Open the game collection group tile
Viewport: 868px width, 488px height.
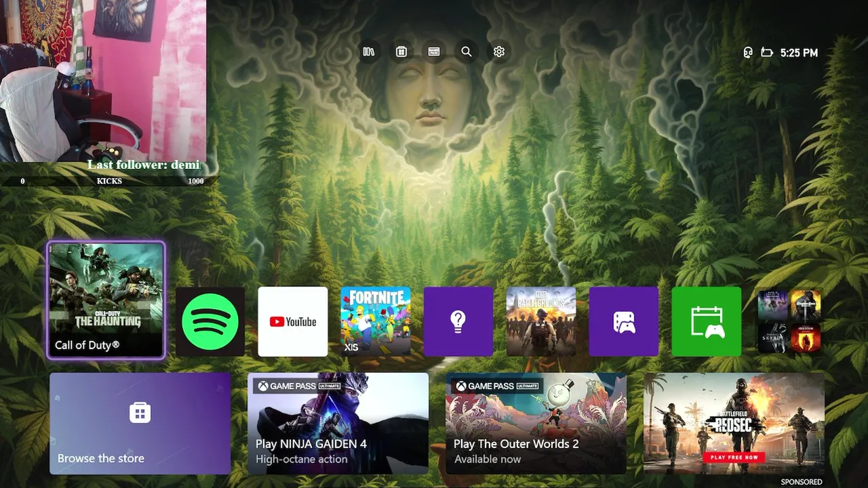[x=789, y=321]
